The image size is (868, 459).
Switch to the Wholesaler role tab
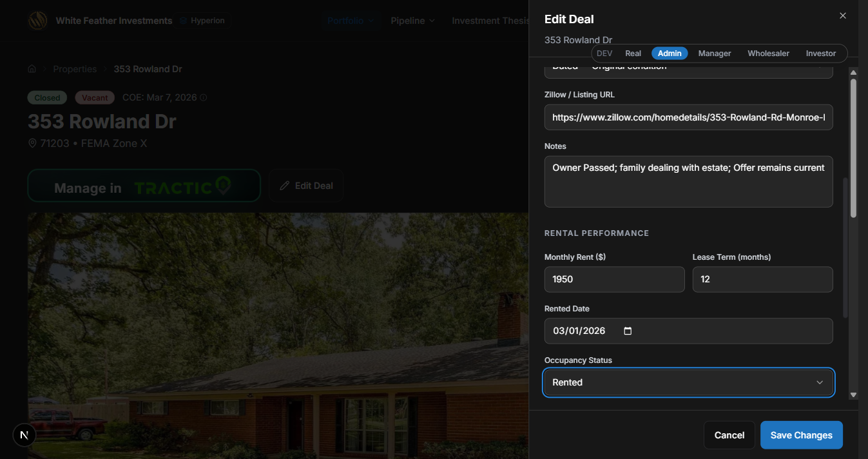[768, 54]
